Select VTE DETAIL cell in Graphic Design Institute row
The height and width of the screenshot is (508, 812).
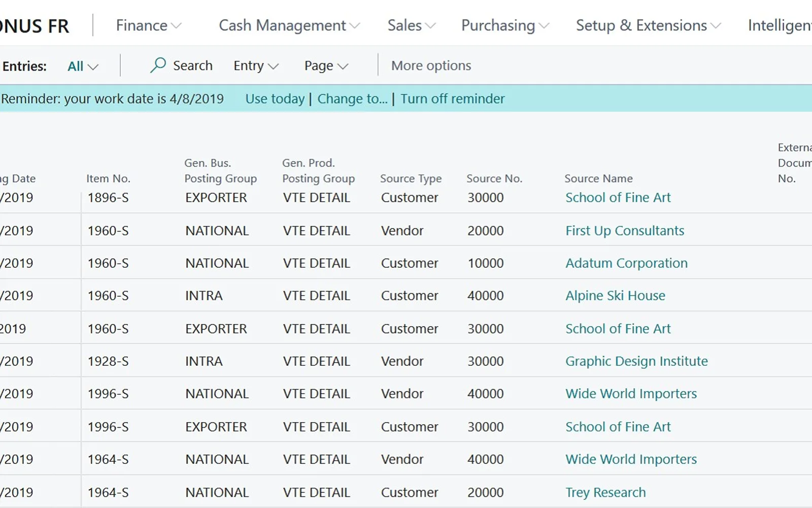[x=317, y=361]
